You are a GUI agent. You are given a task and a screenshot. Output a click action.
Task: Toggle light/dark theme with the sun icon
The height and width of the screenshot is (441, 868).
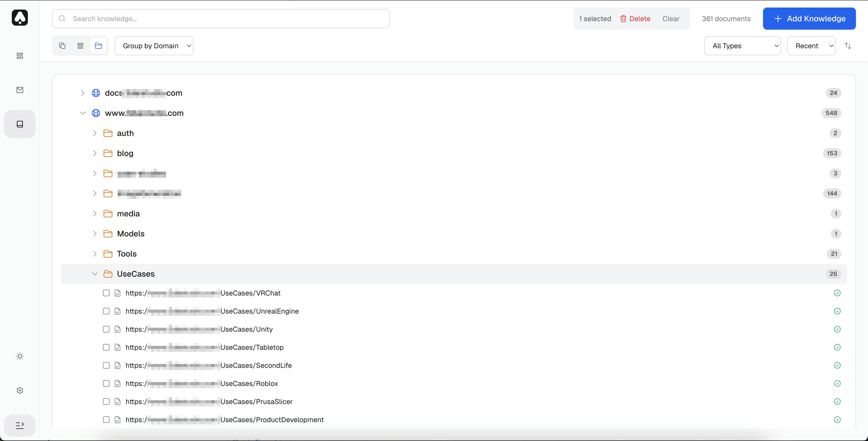pos(20,356)
